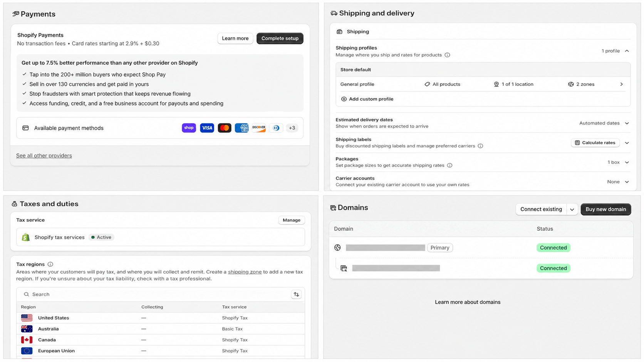Click the sort icon in the tax regions search bar
Screen dimensions: 644x362
tap(296, 294)
